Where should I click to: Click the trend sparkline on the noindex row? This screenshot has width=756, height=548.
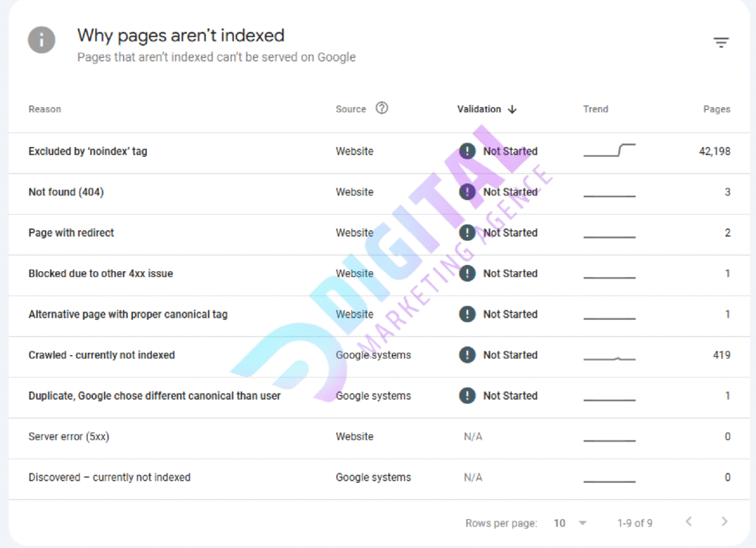[608, 151]
